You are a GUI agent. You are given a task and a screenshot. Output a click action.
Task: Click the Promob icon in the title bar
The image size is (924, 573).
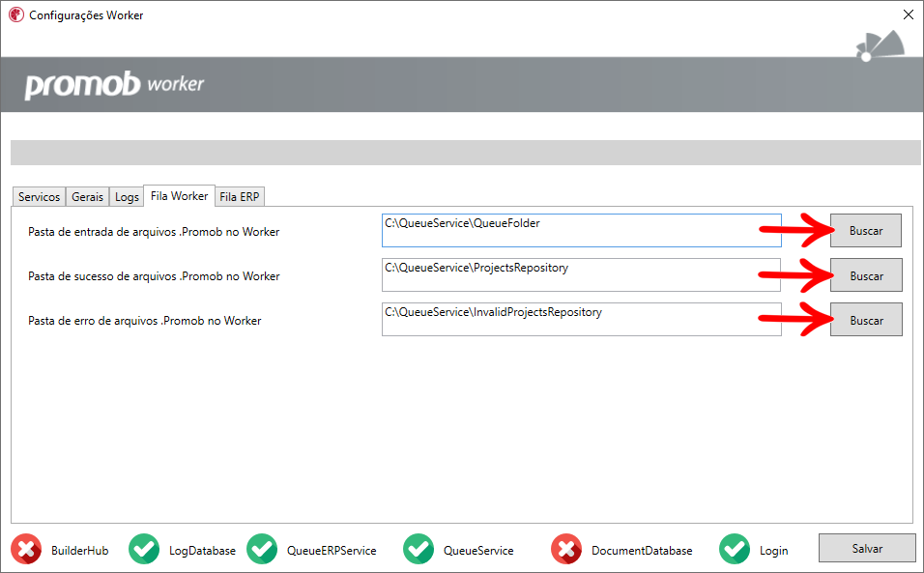15,14
